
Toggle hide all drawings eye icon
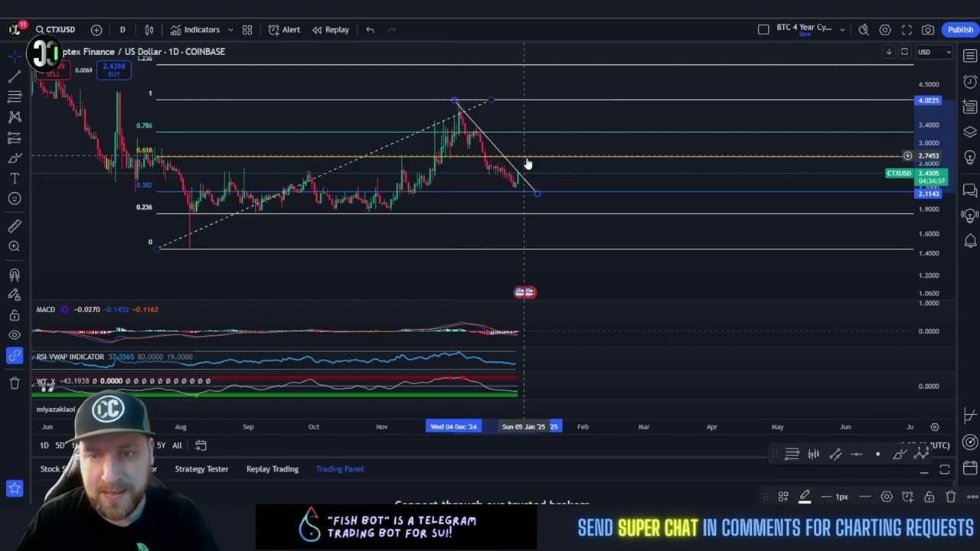coord(15,335)
